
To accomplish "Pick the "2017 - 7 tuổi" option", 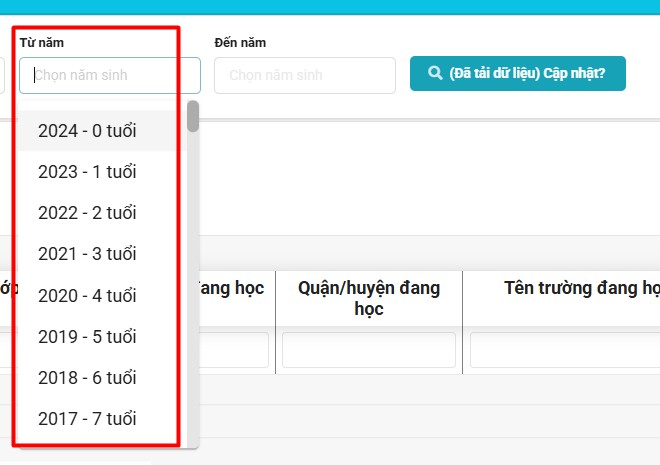I will [x=87, y=419].
